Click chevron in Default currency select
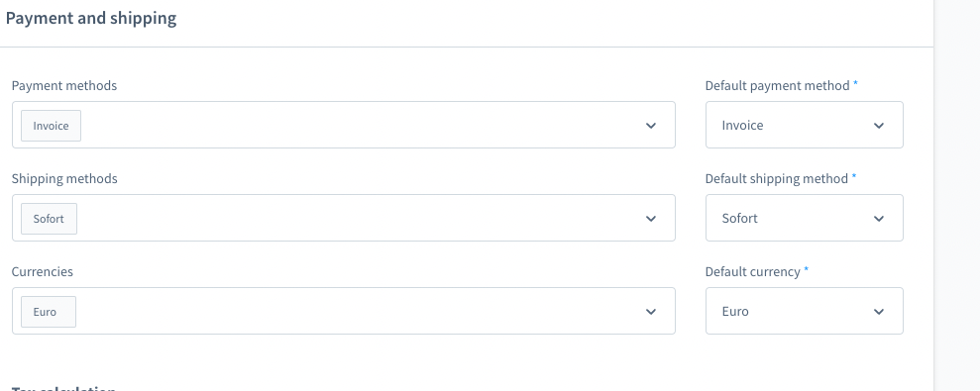This screenshot has height=391, width=980. 879,312
